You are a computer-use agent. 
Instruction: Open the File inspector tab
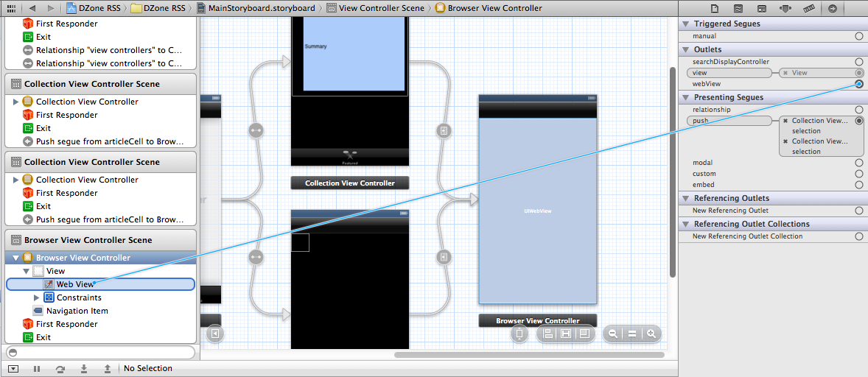[x=714, y=8]
